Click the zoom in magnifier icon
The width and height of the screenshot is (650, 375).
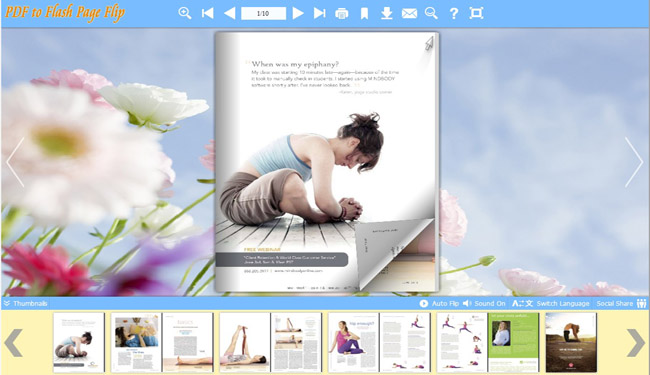click(x=184, y=13)
